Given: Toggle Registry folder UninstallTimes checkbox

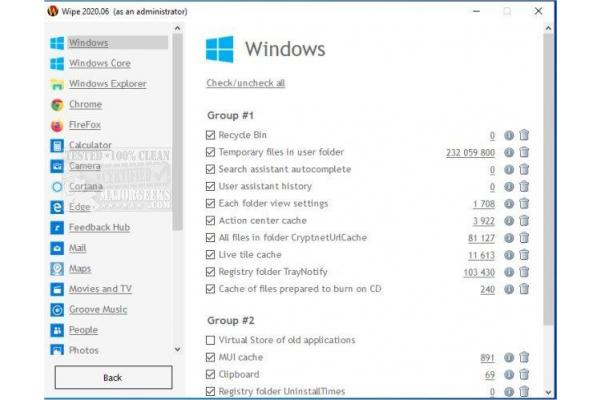Looking at the screenshot, I should tap(210, 391).
